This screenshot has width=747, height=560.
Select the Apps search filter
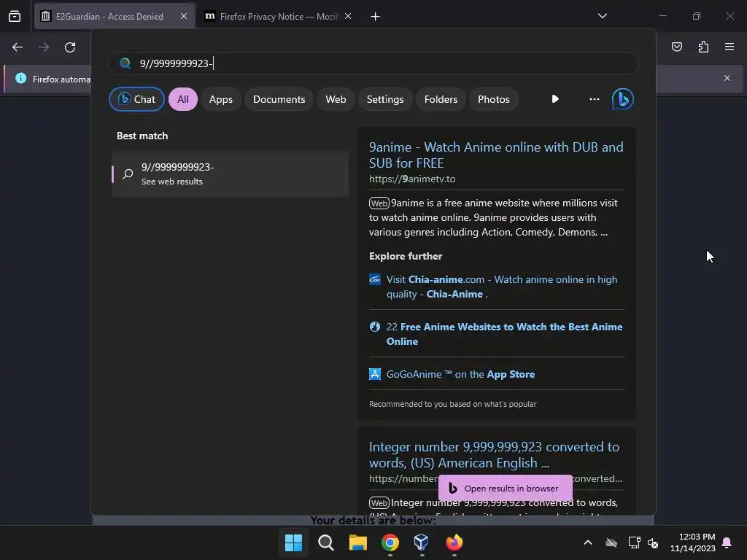(220, 99)
